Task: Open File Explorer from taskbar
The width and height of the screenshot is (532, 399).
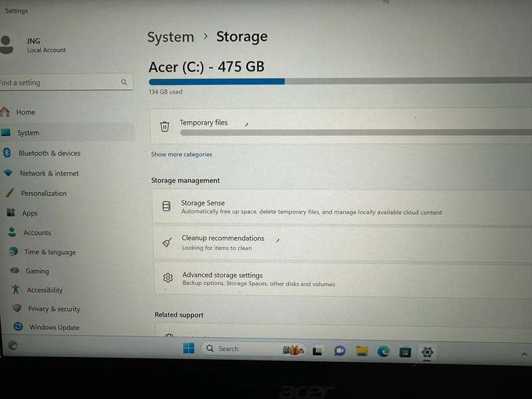Action: click(x=362, y=352)
